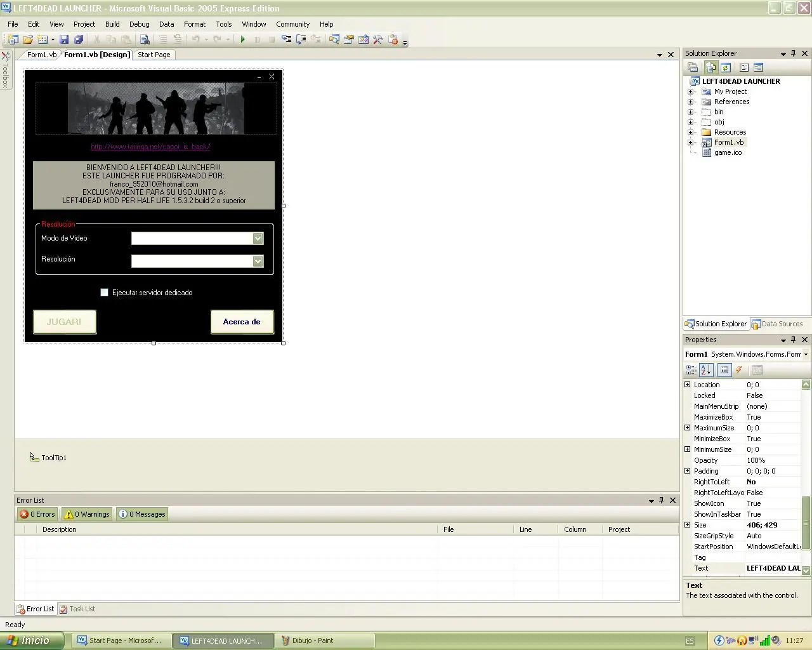The image size is (812, 650).
Task: Auto-hide the Error List panel pin
Action: [x=661, y=500]
